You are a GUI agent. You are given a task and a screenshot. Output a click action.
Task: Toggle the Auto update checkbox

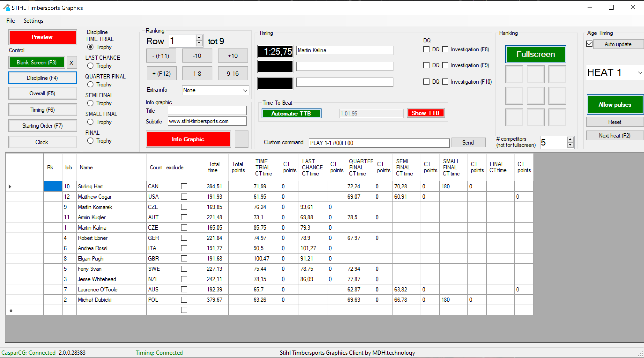coord(589,44)
